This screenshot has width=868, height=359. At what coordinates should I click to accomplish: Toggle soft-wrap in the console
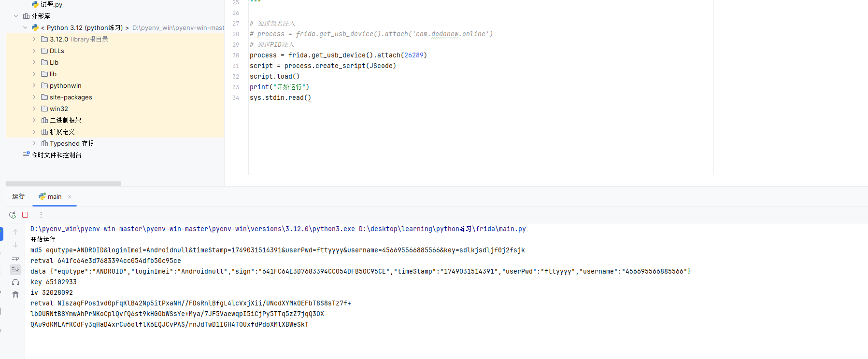pyautogui.click(x=15, y=257)
